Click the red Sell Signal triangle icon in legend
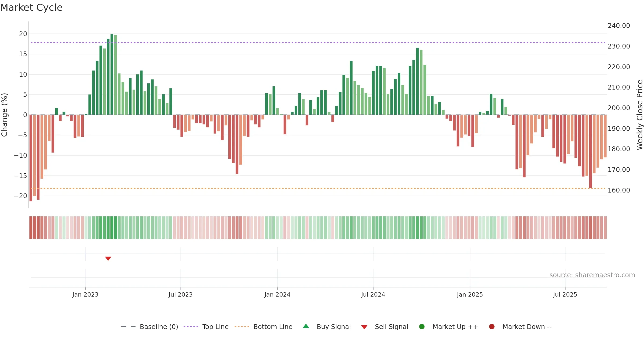Image resolution: width=644 pixels, height=362 pixels. pos(364,327)
